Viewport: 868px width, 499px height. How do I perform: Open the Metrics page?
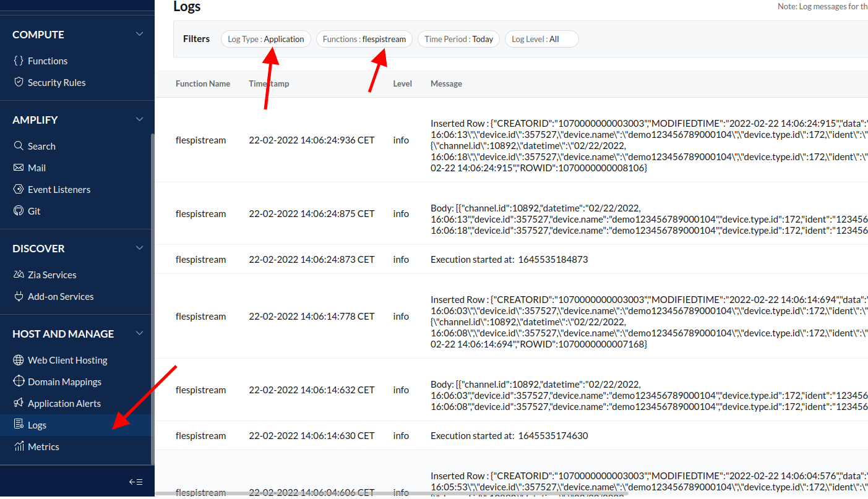click(43, 446)
